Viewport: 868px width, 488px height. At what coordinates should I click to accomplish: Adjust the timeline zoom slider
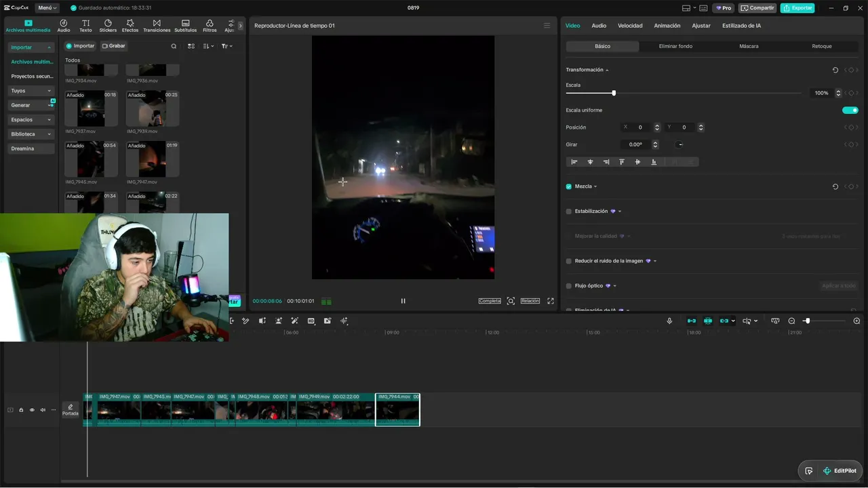807,321
